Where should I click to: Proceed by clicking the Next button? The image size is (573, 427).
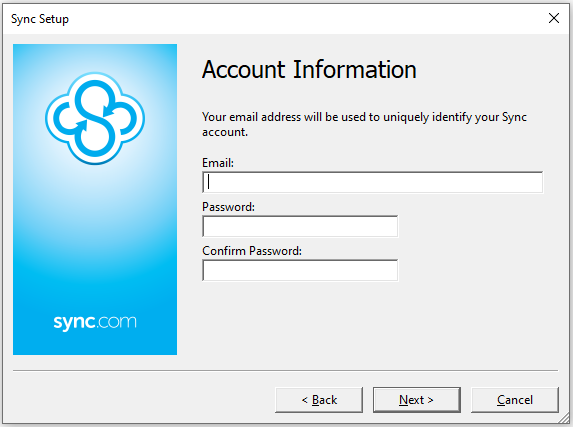pos(417,400)
